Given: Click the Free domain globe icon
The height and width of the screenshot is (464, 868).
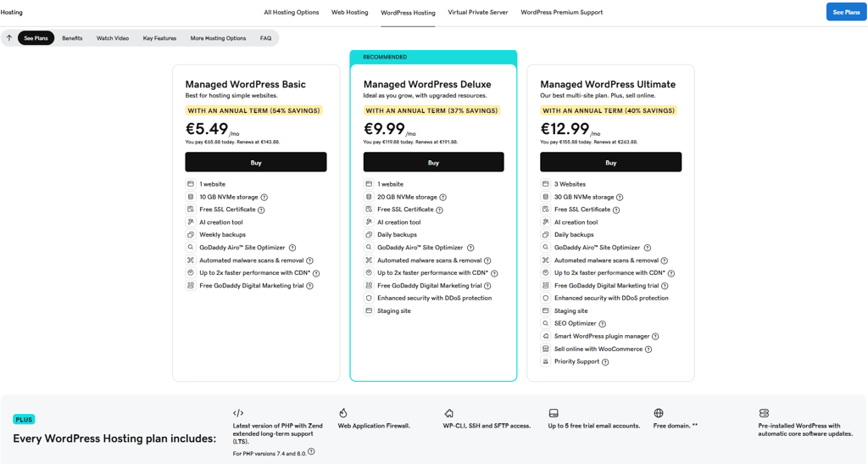Looking at the screenshot, I should tap(658, 413).
